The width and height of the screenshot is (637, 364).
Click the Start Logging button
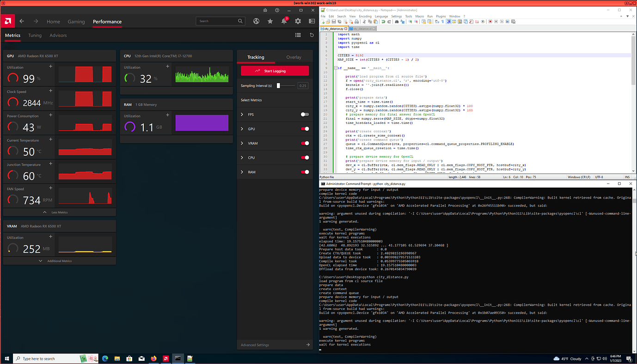tap(275, 71)
